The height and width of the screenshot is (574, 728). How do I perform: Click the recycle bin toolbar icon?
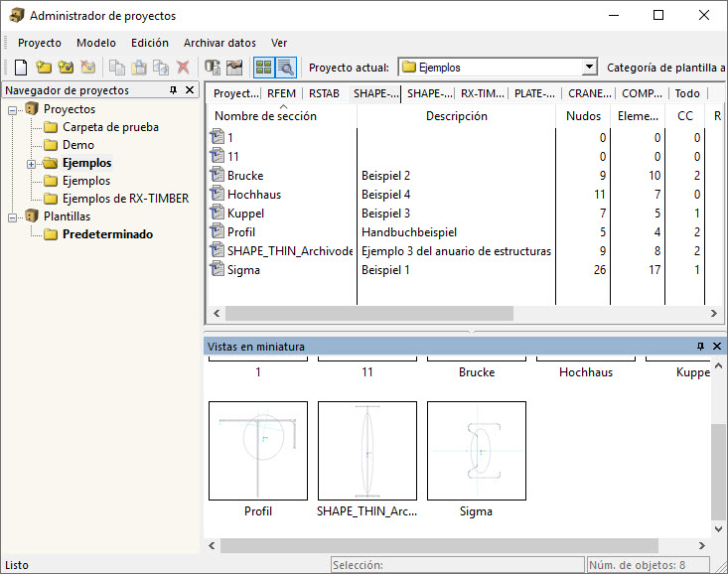[x=235, y=68]
